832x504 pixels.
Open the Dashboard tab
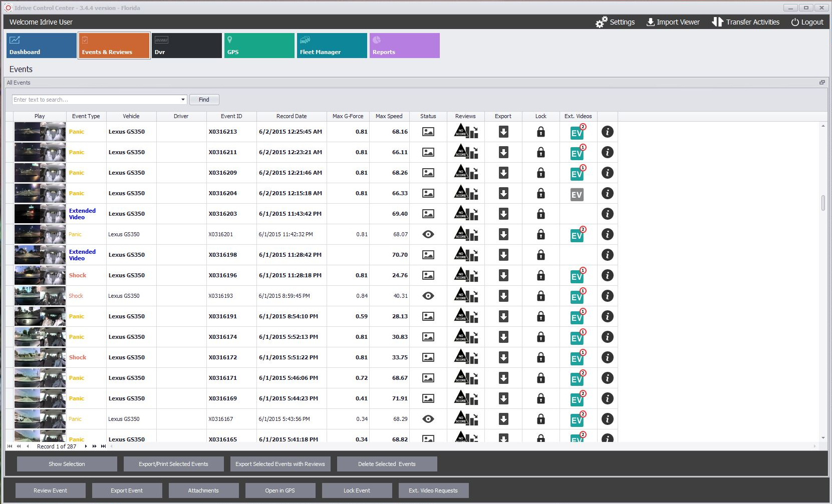click(42, 46)
